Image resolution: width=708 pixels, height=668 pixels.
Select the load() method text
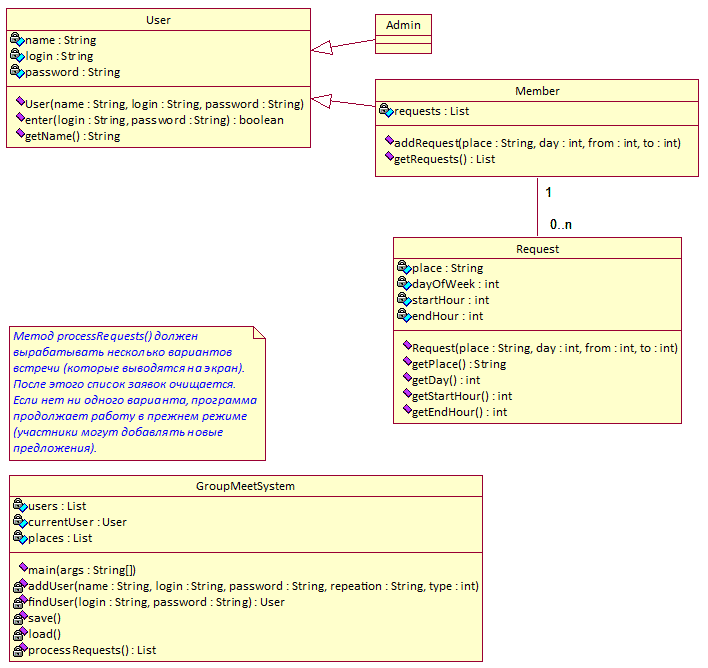44,634
